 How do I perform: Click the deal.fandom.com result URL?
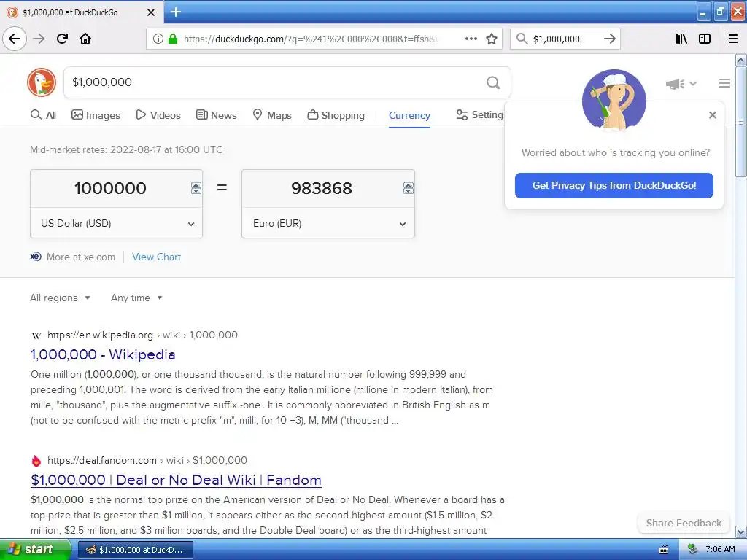click(x=102, y=460)
